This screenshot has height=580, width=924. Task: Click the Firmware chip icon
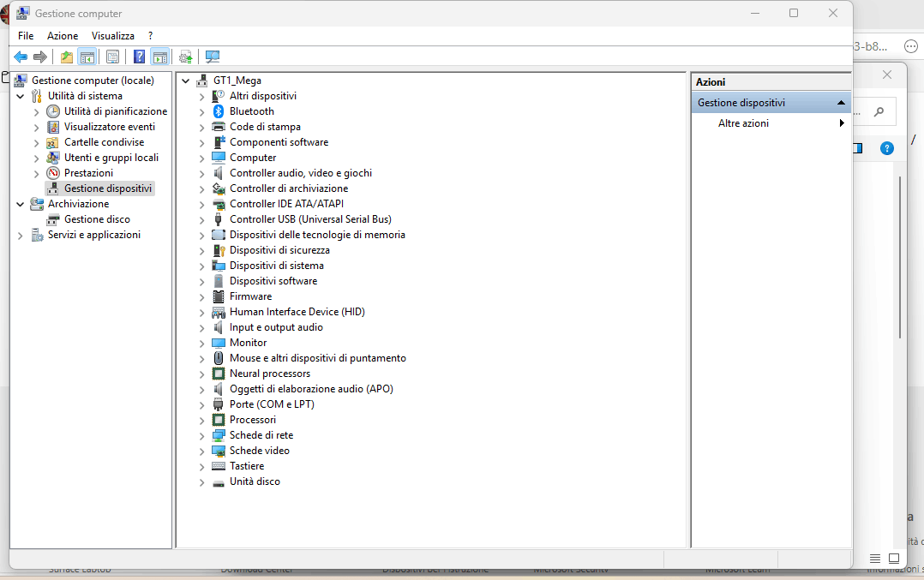(219, 296)
